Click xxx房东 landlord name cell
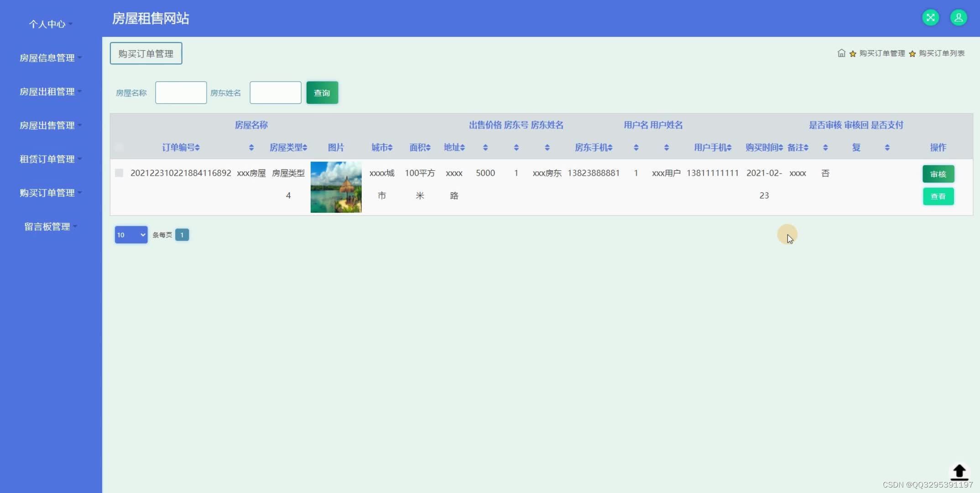This screenshot has width=980, height=493. click(547, 173)
